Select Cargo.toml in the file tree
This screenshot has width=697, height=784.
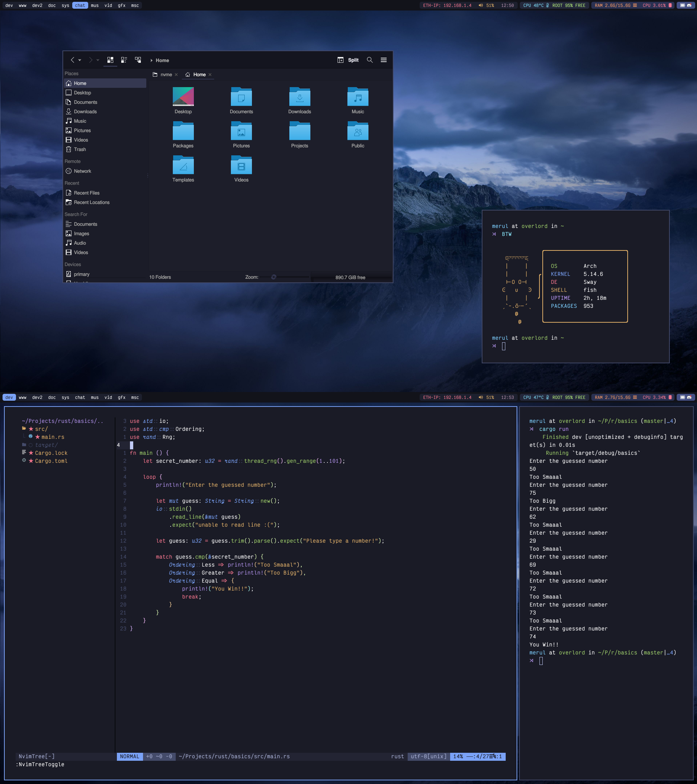[x=51, y=461]
